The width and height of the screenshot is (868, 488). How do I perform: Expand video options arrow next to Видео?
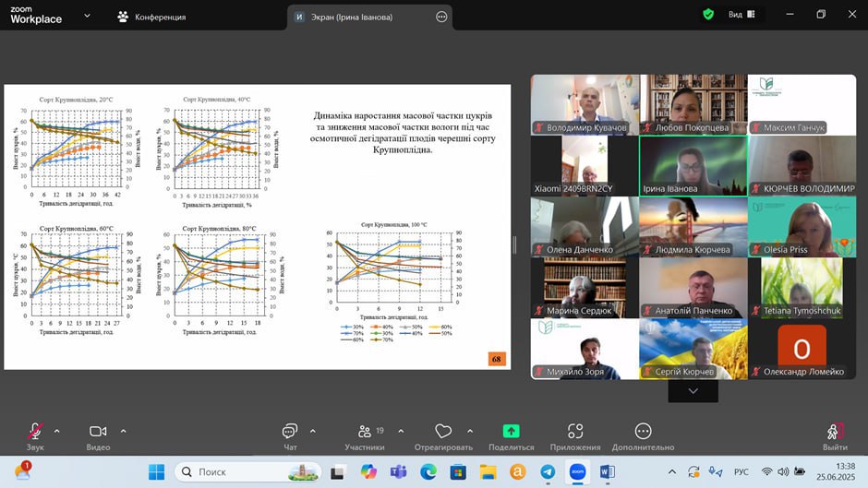coord(123,430)
